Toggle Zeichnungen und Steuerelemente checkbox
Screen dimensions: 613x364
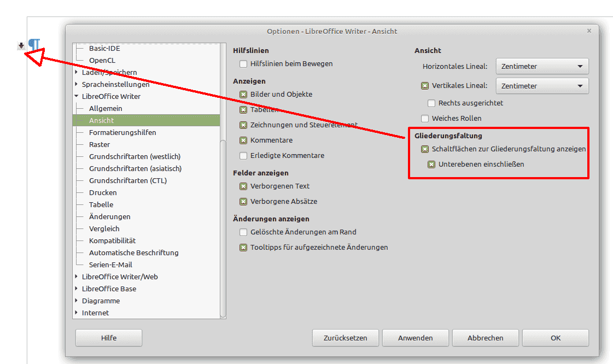243,125
